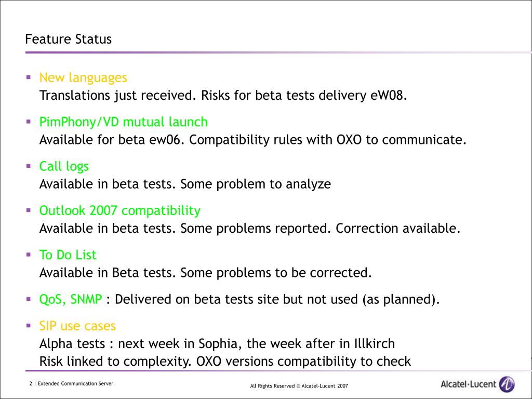Click the purple bullet beside QoS, SNMP

coord(29,299)
